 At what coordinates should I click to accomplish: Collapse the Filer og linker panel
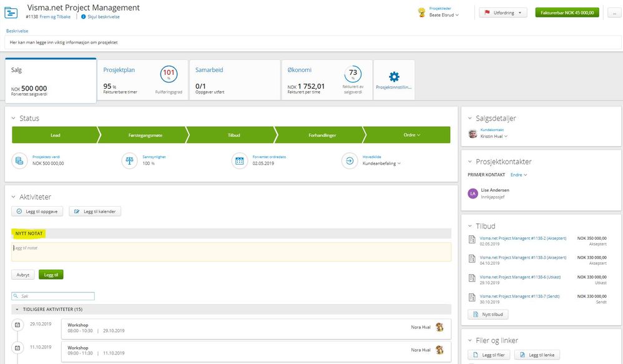pos(469,340)
